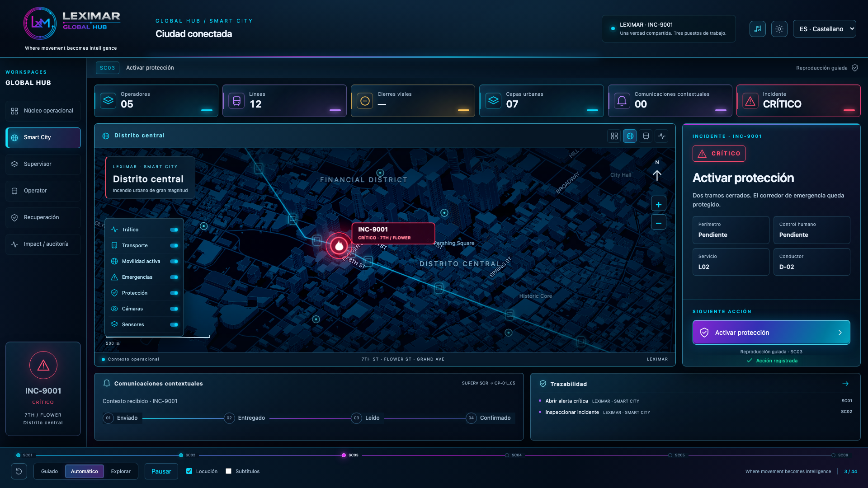
Task: Open Impact / auditoría workspace
Action: pyautogui.click(x=43, y=244)
